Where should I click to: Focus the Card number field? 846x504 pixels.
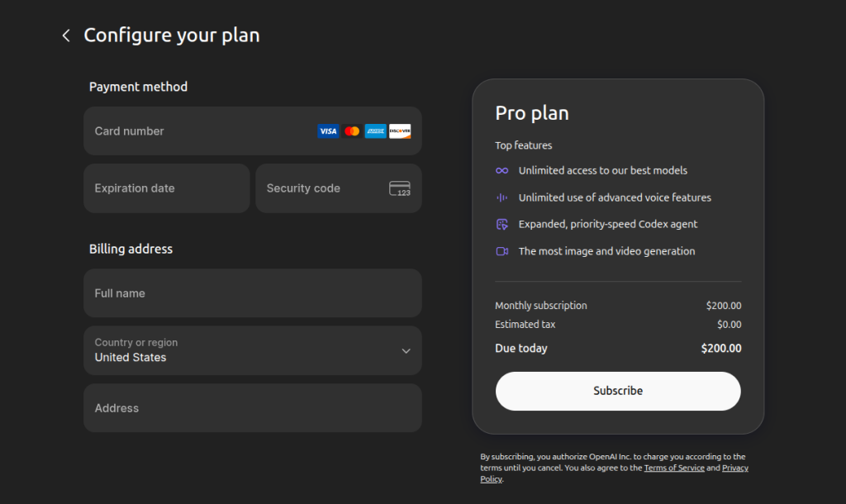(198, 131)
